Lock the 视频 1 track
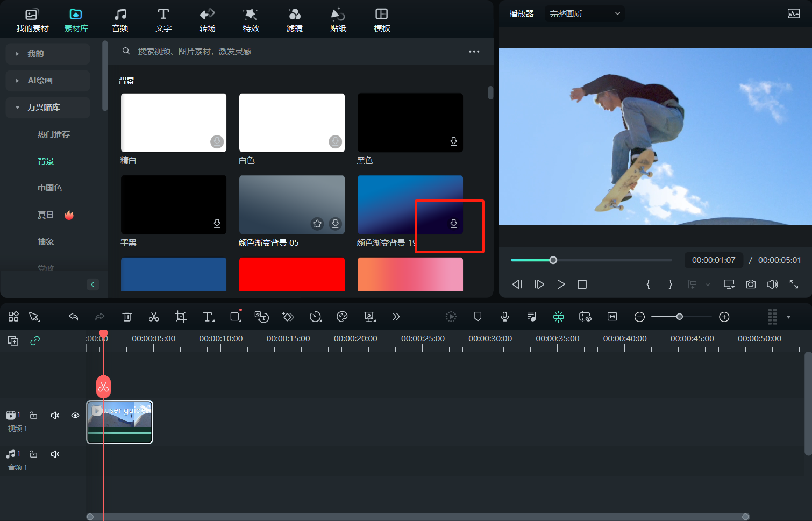Image resolution: width=812 pixels, height=521 pixels. coord(33,416)
